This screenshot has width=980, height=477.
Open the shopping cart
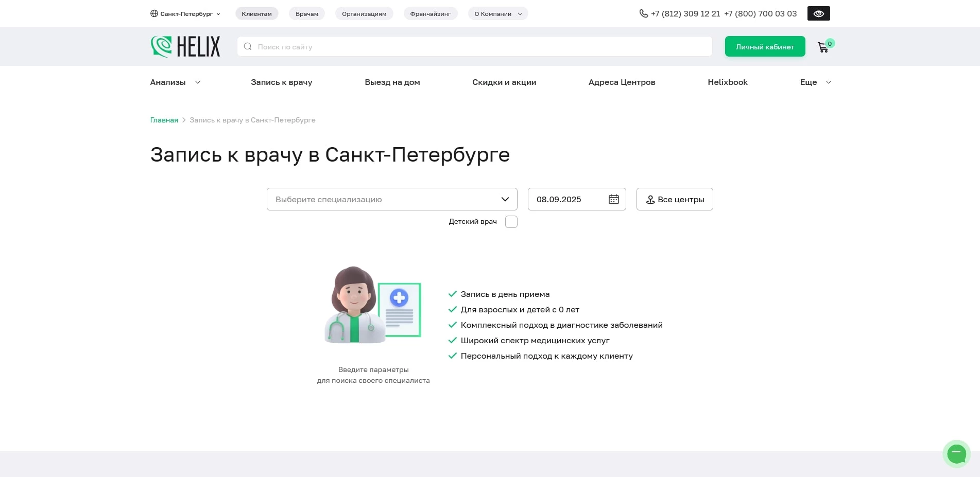point(823,47)
